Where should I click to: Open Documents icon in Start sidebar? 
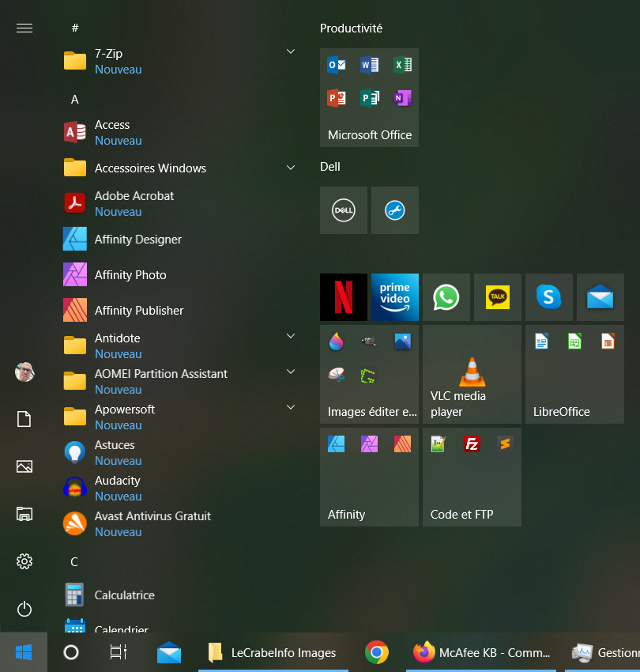click(x=24, y=419)
